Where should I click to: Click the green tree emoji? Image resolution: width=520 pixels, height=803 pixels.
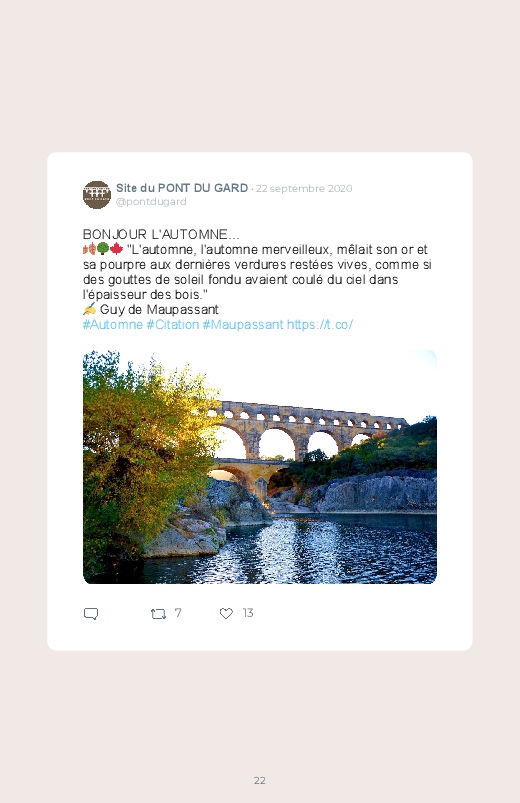click(103, 249)
